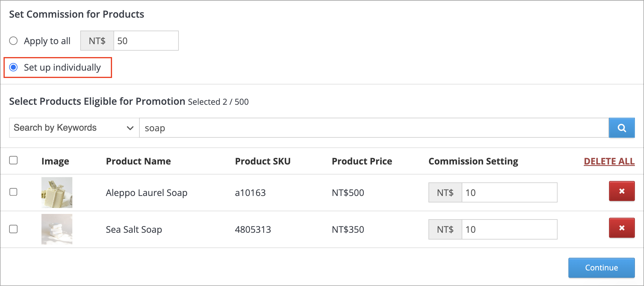This screenshot has width=644, height=286.
Task: Click the search field containing soap
Action: coord(374,128)
